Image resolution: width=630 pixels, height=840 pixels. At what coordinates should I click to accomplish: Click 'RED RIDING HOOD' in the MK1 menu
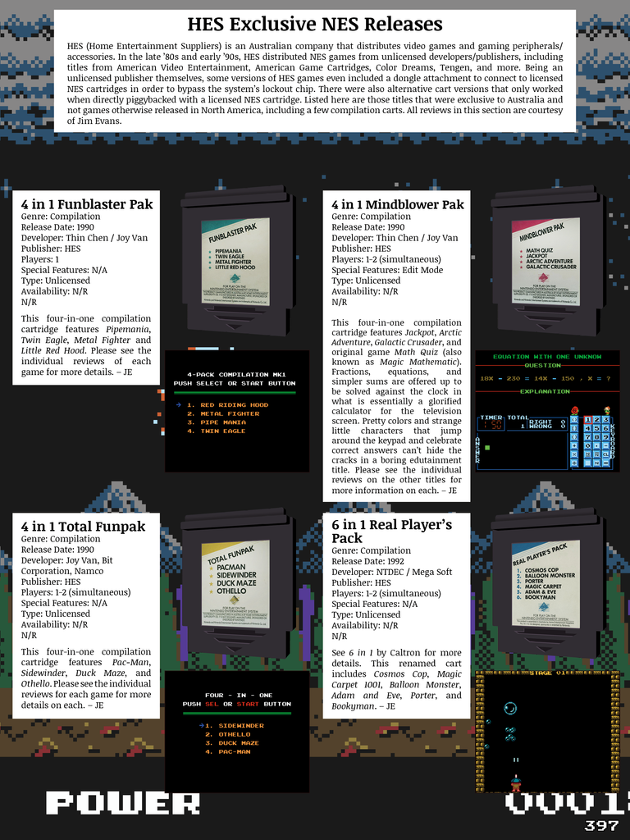click(x=234, y=405)
